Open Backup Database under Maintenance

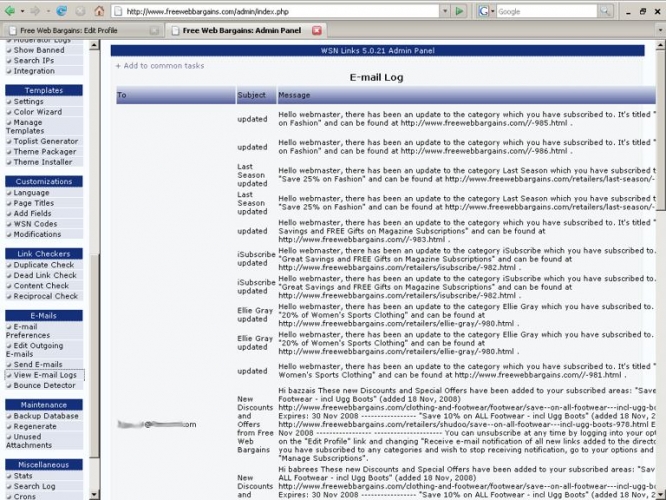[46, 416]
